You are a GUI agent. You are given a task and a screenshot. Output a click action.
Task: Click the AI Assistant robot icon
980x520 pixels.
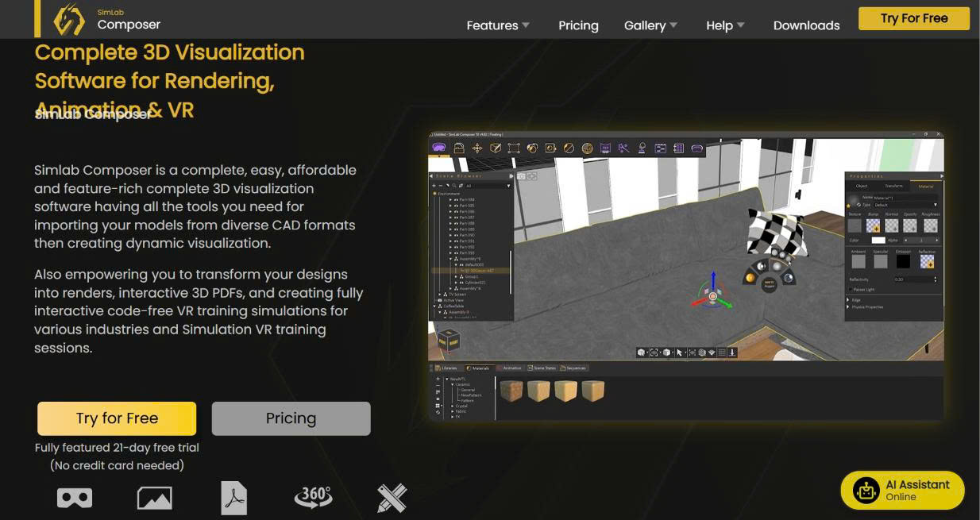866,491
